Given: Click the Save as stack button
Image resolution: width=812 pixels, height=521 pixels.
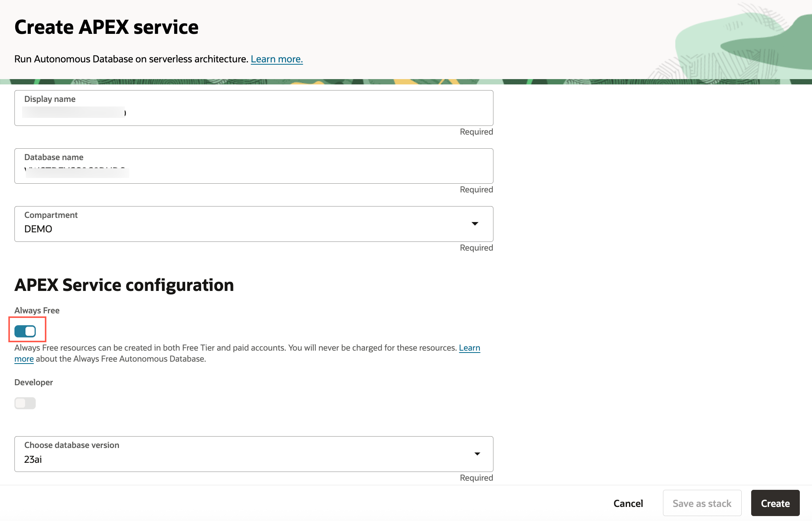Looking at the screenshot, I should point(702,504).
